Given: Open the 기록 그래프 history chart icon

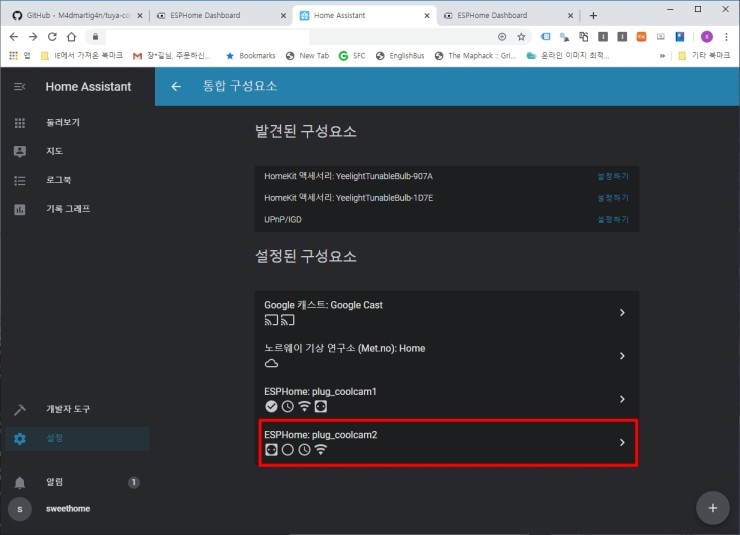Looking at the screenshot, I should coord(20,209).
